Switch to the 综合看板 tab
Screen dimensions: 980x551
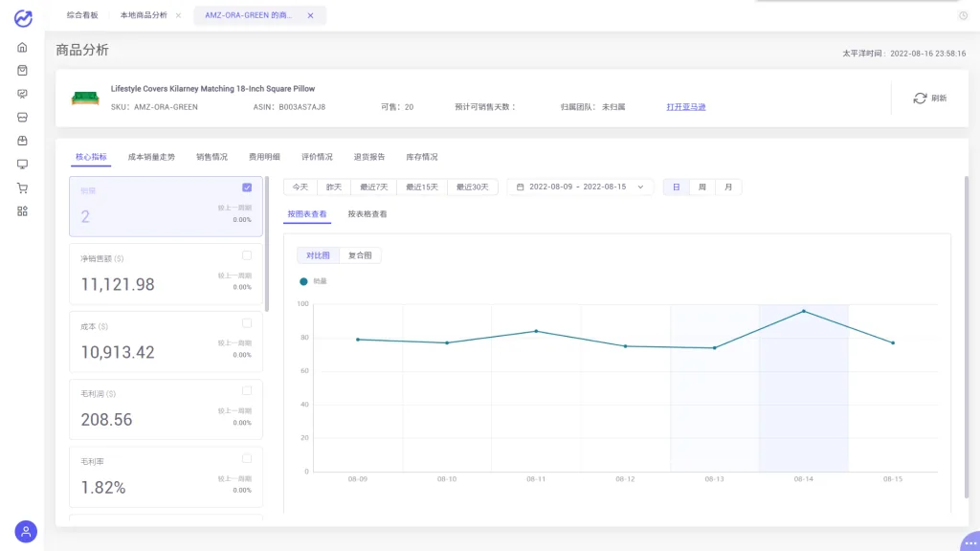pyautogui.click(x=82, y=15)
